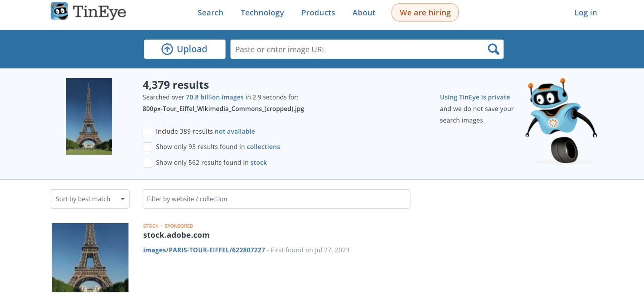Click the Paste or enter image URL field

pyautogui.click(x=357, y=49)
